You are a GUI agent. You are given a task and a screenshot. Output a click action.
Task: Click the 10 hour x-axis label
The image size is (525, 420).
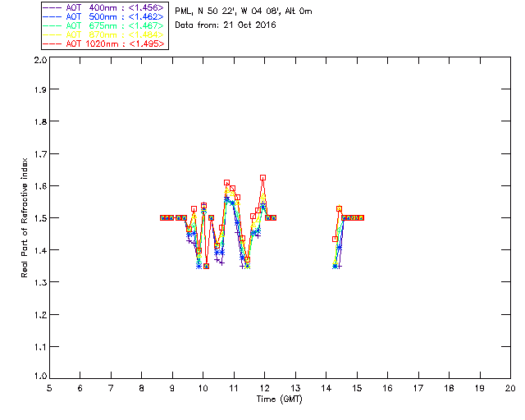click(203, 388)
